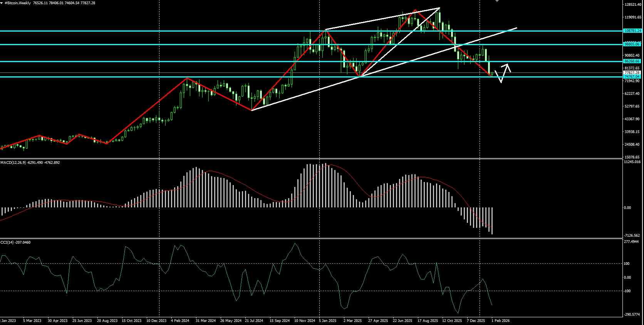Click the 128521.40 top price scale value
644x325 pixels.
coord(633,5)
